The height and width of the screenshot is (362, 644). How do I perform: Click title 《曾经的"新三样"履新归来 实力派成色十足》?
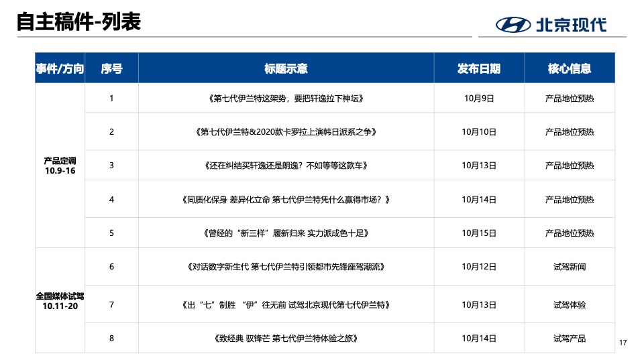click(x=286, y=233)
